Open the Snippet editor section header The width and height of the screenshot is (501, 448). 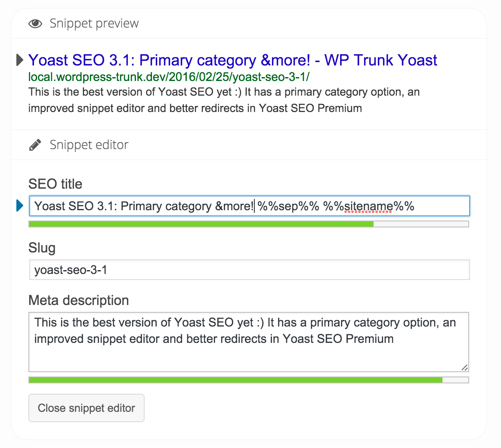click(x=89, y=145)
